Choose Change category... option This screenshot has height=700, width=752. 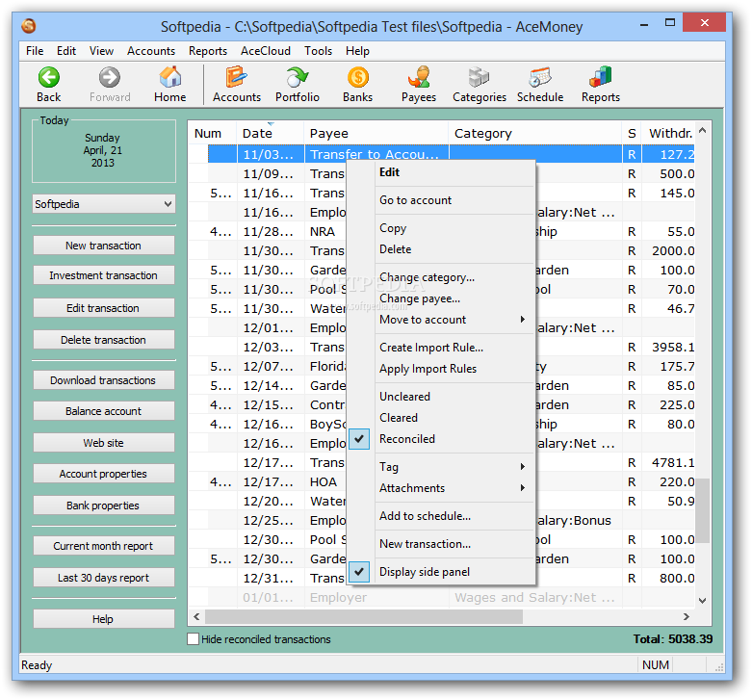coord(440,277)
